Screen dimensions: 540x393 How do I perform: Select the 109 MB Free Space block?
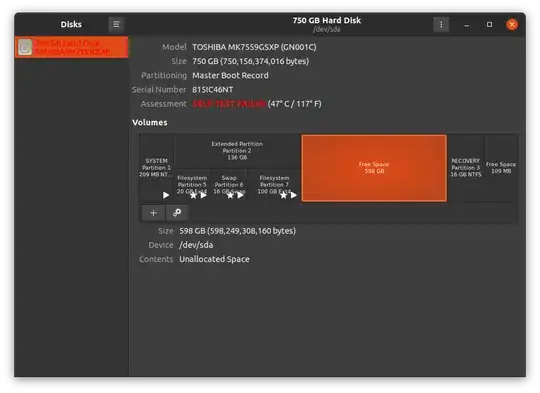point(501,168)
